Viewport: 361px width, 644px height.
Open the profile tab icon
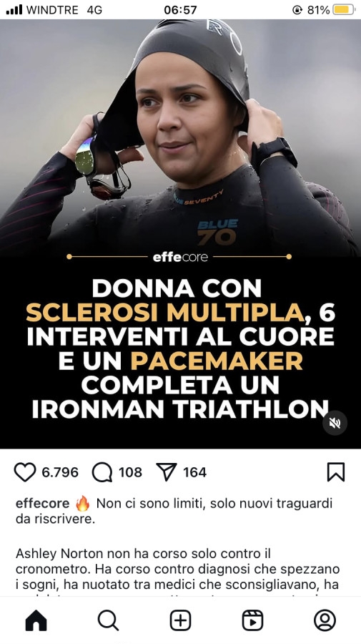click(x=325, y=620)
